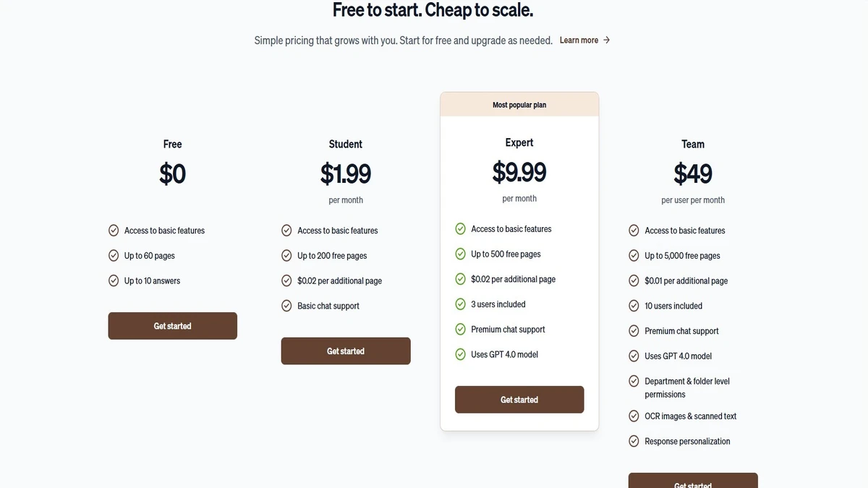868x488 pixels.
Task: Click Get started under the Team plan
Action: pyautogui.click(x=693, y=481)
